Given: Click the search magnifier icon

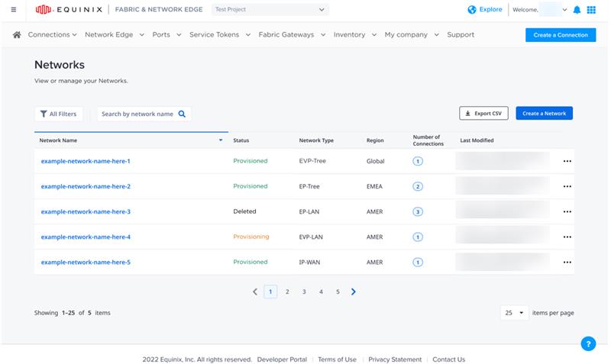Looking at the screenshot, I should tap(182, 114).
